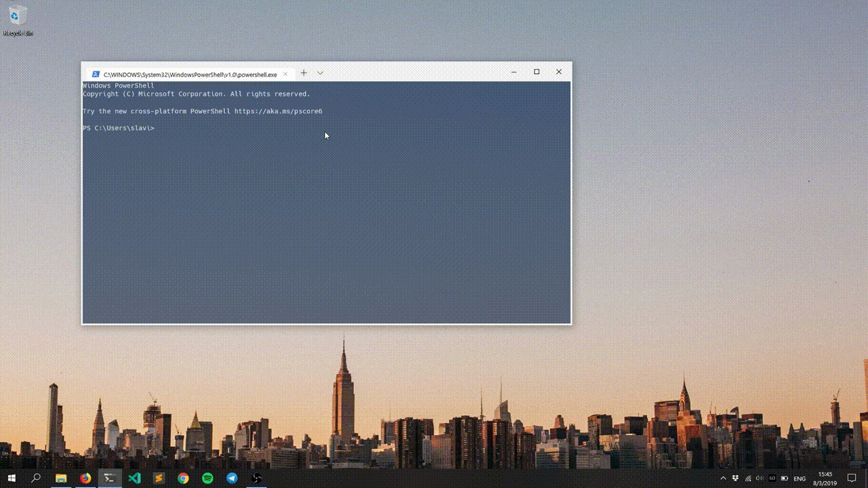Open File Explorer from the taskbar
Viewport: 868px width, 488px height.
(60, 478)
